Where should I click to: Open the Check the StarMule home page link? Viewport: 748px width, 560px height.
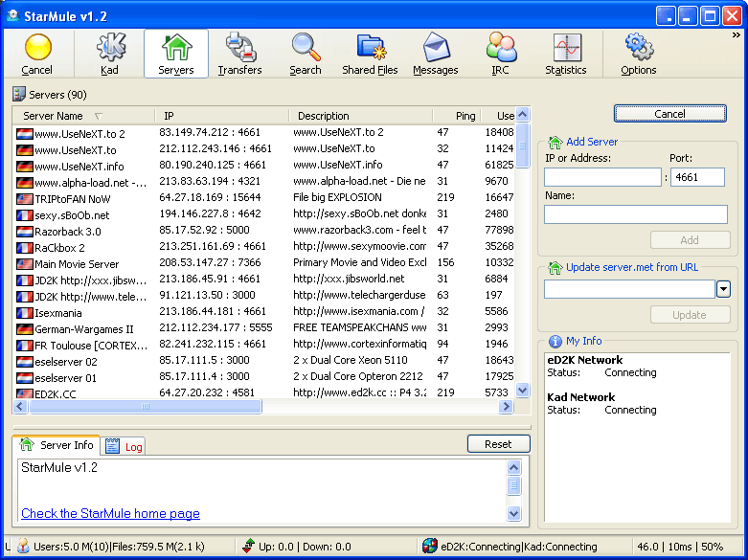tap(111, 514)
